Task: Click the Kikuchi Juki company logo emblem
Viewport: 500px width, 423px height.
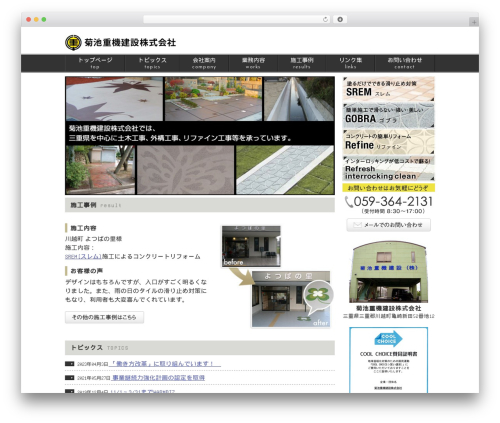Action: click(x=73, y=43)
